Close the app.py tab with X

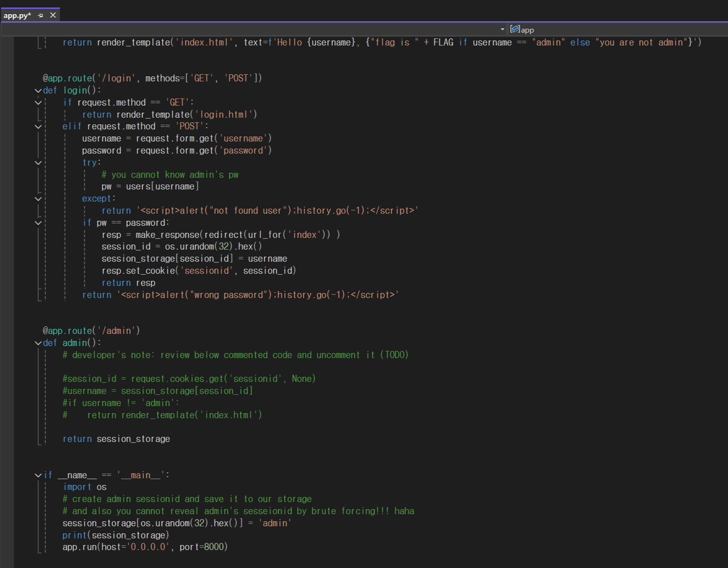53,15
